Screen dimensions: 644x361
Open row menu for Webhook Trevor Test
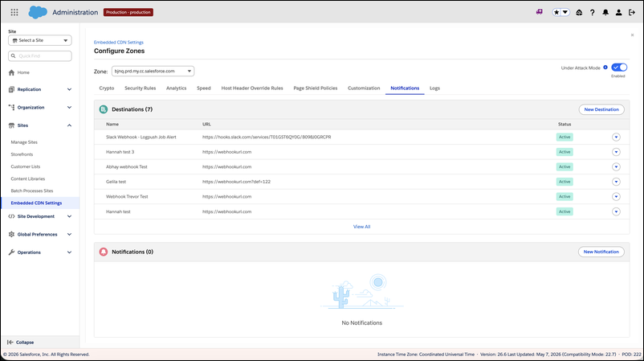616,196
